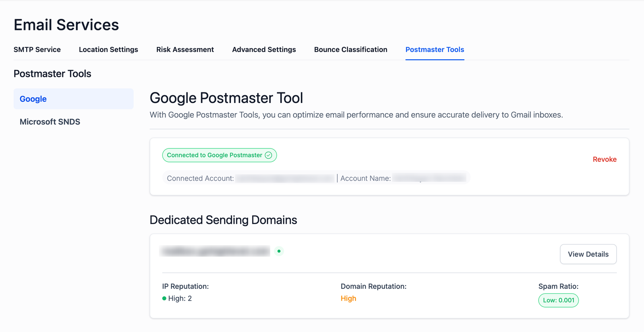This screenshot has height=332, width=644.
Task: Click the Low: 0.001 spam ratio badge
Action: tap(558, 300)
